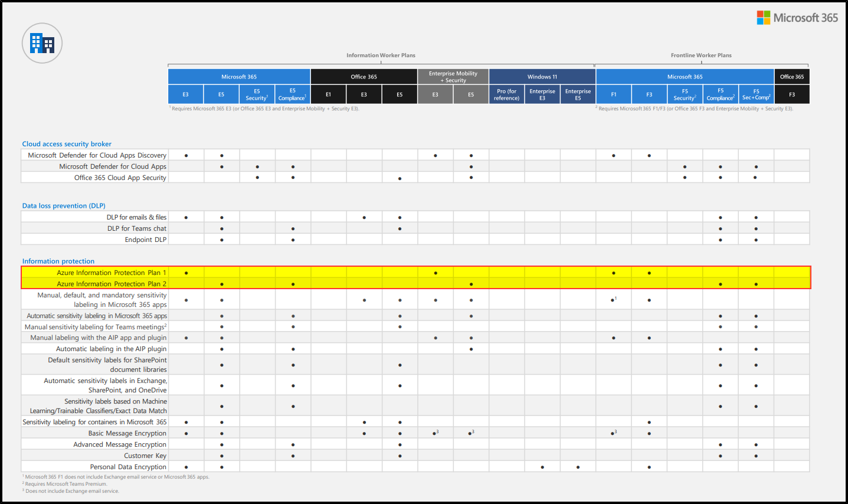Select the E5 Security column header
This screenshot has width=848, height=504.
(257, 94)
